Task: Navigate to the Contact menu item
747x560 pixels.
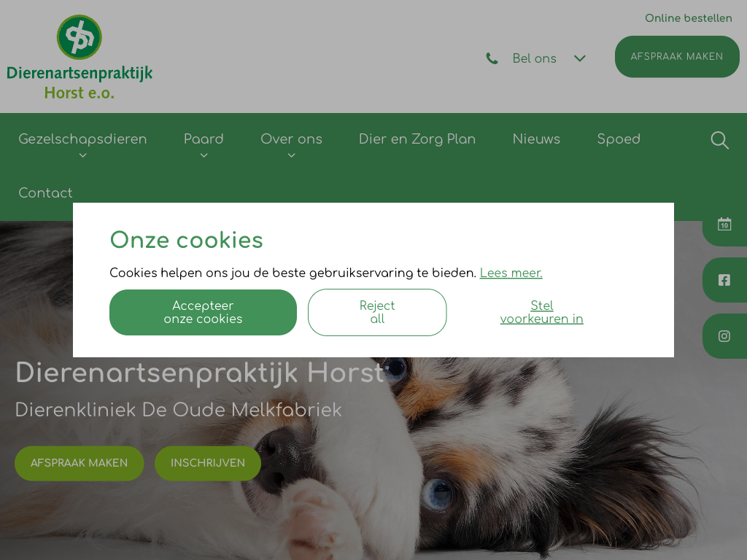Action: point(45,192)
